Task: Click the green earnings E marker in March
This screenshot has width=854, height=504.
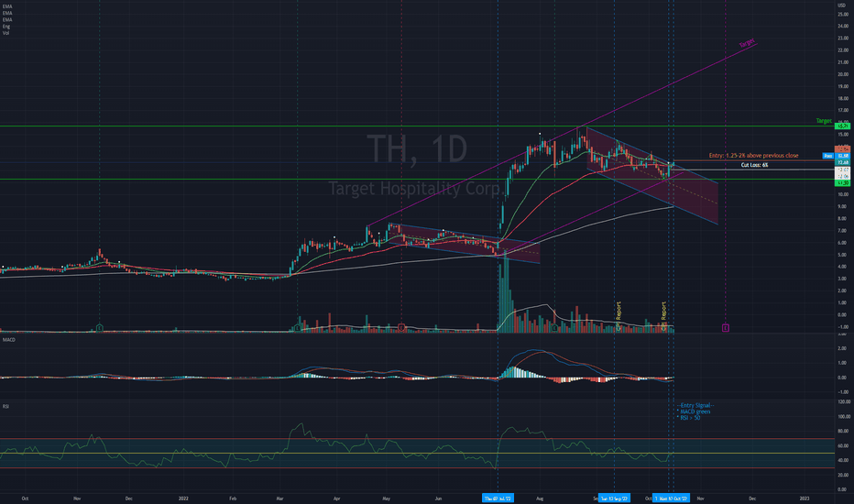Action: (x=297, y=327)
